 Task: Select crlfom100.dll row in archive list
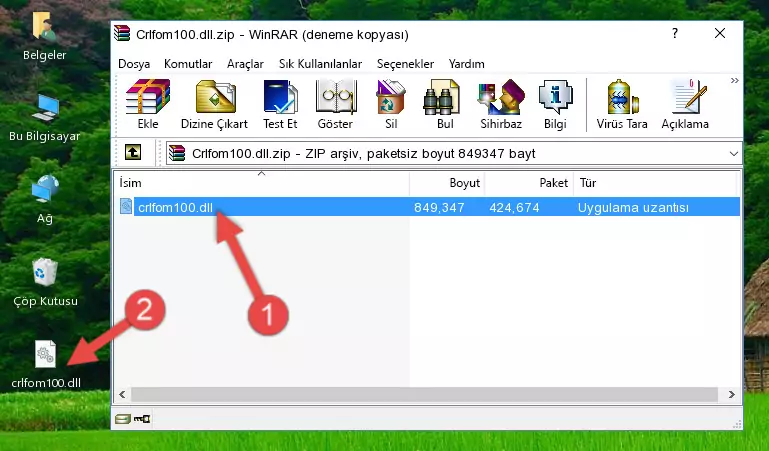tap(428, 207)
